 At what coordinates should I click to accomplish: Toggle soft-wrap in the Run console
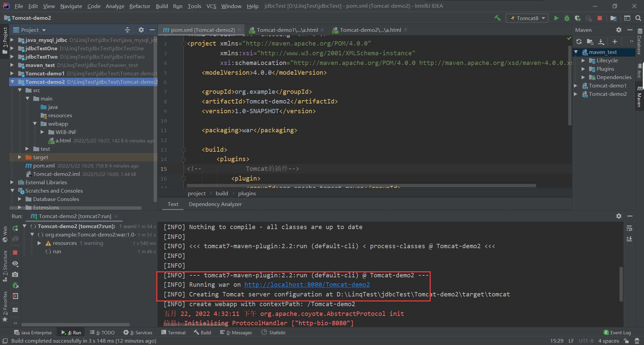pos(629,228)
